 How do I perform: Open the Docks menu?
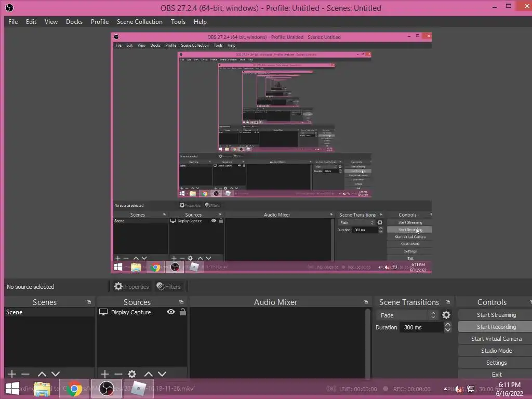(x=74, y=22)
